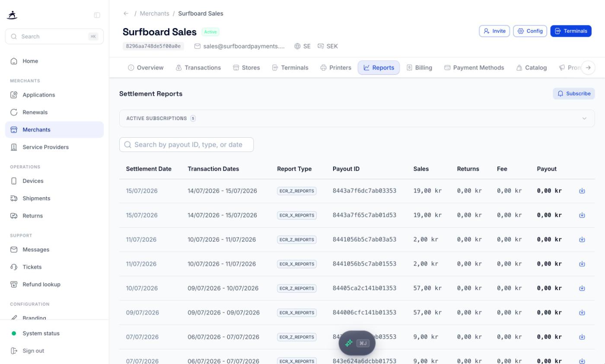Open the Billing tab
Screen dimensions: 605x364
point(419,68)
